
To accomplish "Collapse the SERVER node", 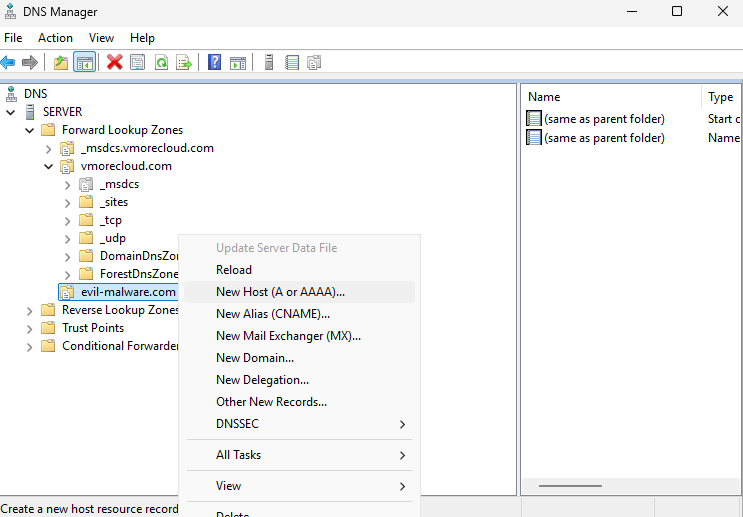I will coord(10,112).
